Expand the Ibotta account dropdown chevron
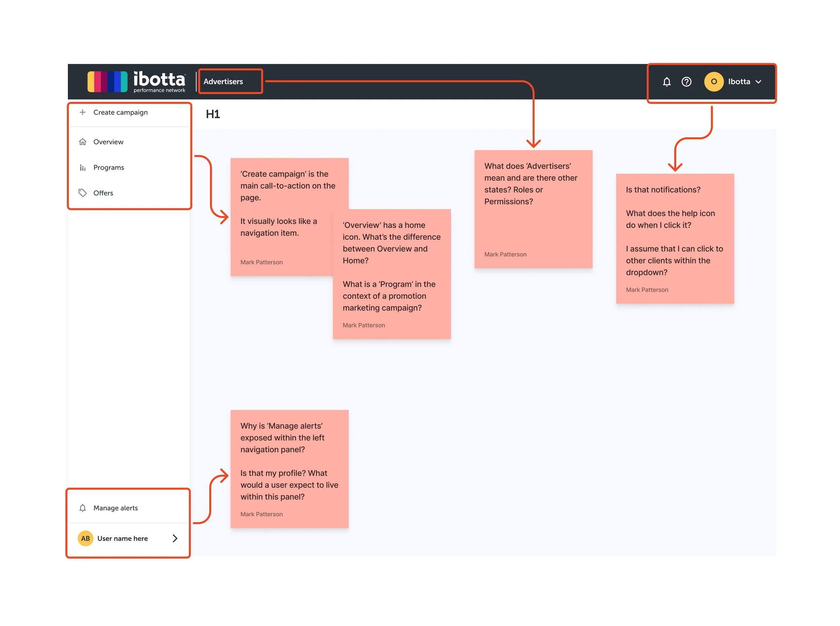The height and width of the screenshot is (626, 840). tap(758, 82)
